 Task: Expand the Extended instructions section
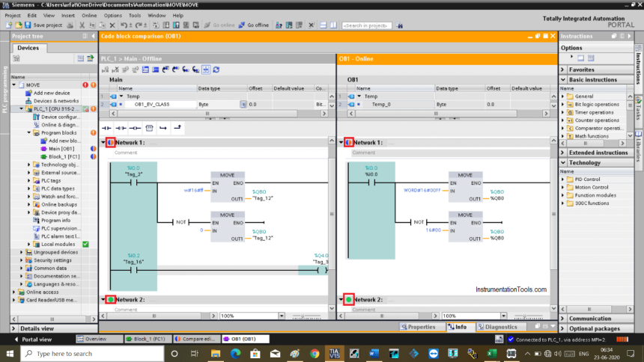pos(563,153)
